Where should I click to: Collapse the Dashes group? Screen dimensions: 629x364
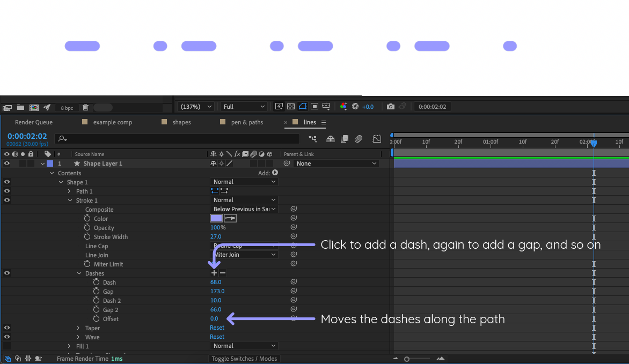coord(79,273)
